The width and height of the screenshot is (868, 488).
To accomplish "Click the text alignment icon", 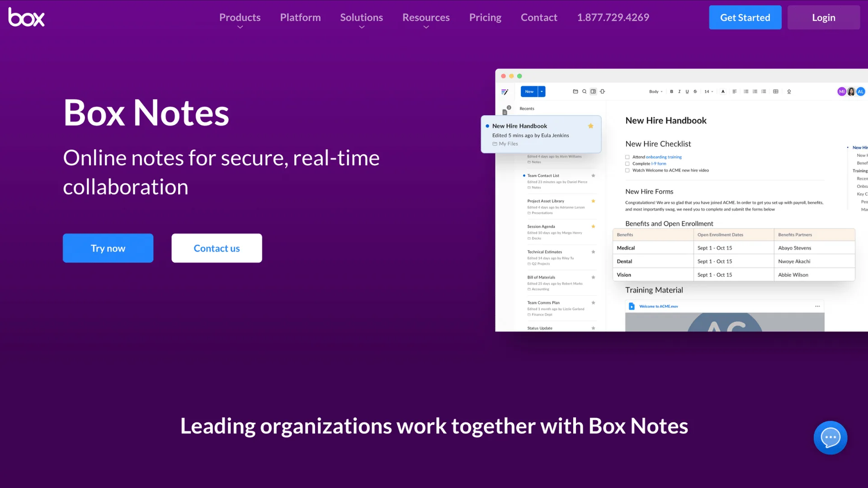I will [x=735, y=91].
